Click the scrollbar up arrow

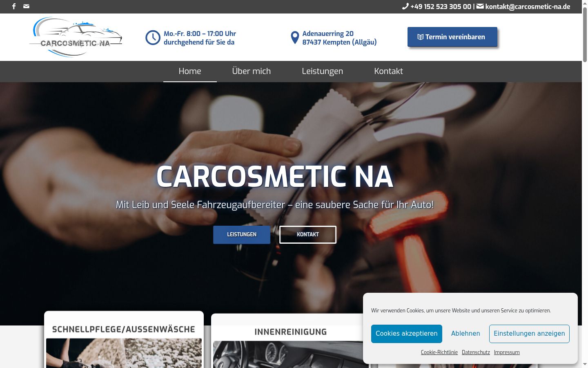coord(585,3)
